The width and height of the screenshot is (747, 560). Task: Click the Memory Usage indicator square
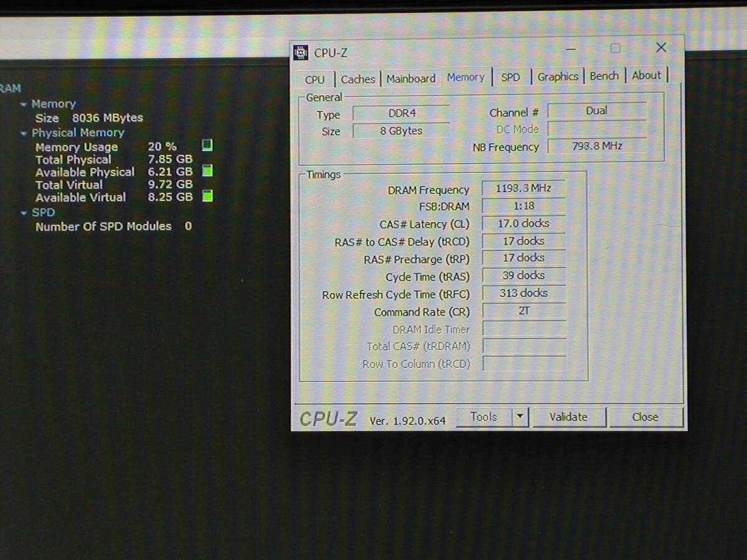click(x=207, y=145)
